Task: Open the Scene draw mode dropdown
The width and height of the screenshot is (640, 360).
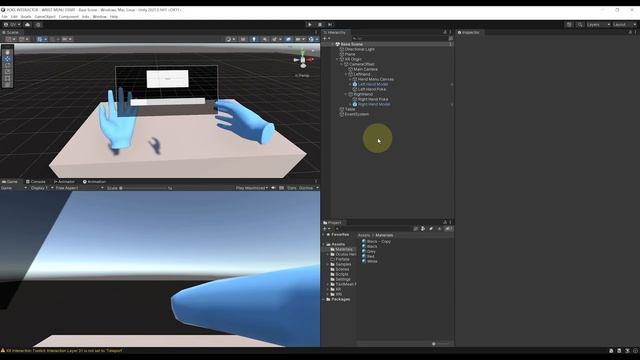Action: pyautogui.click(x=230, y=39)
